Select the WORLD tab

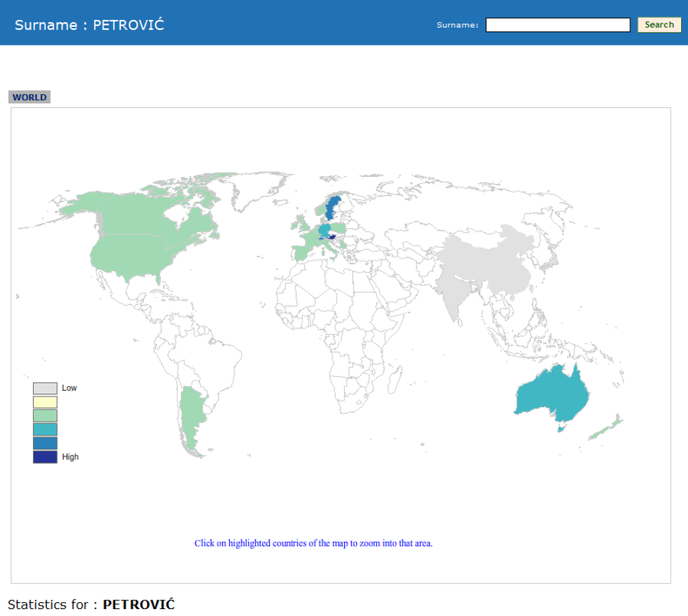pyautogui.click(x=30, y=97)
